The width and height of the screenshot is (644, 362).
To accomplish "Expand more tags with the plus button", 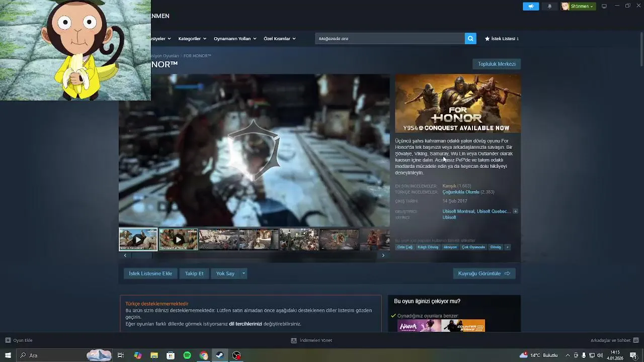I will (x=507, y=247).
